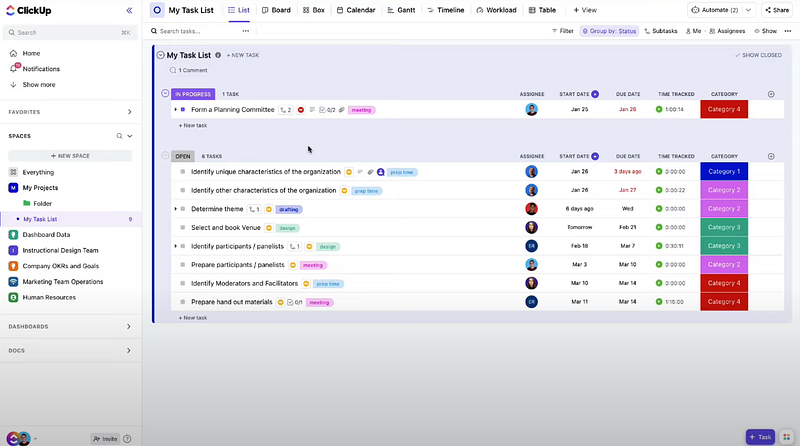Expand subtasks of Form a Planning Committee

pyautogui.click(x=176, y=110)
